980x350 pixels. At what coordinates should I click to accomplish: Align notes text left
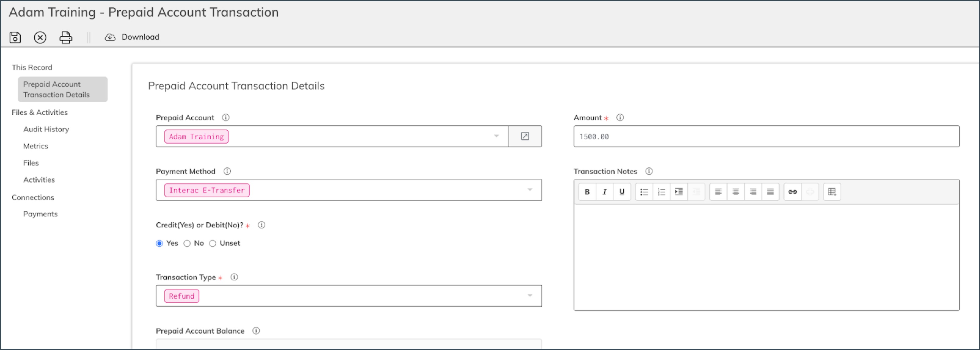point(718,192)
